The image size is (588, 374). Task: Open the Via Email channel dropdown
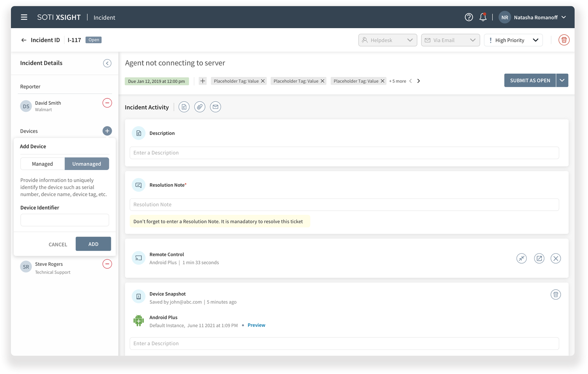[450, 40]
